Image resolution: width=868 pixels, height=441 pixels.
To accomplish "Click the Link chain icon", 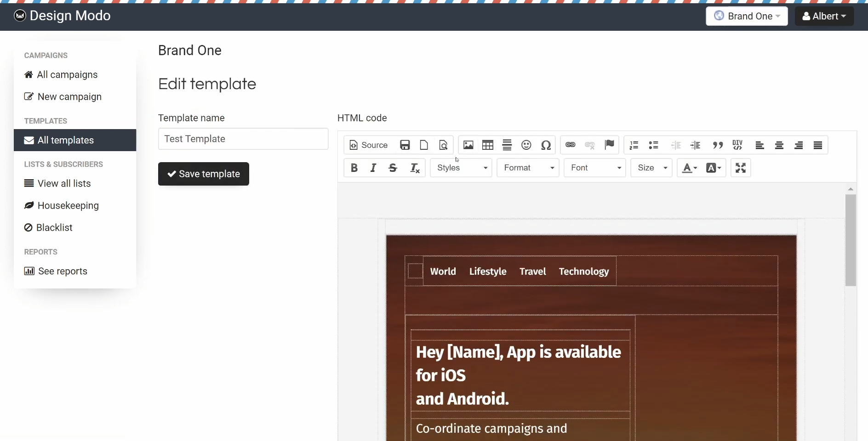I will (x=571, y=145).
